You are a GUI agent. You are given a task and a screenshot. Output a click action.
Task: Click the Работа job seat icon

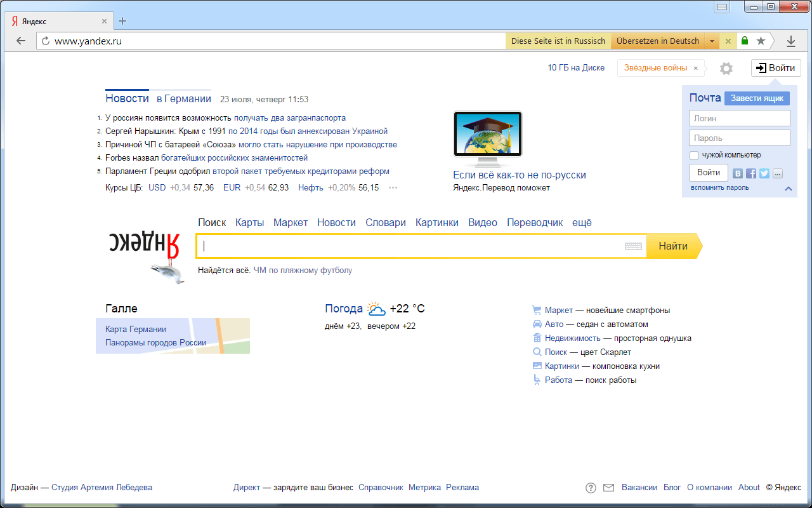537,380
